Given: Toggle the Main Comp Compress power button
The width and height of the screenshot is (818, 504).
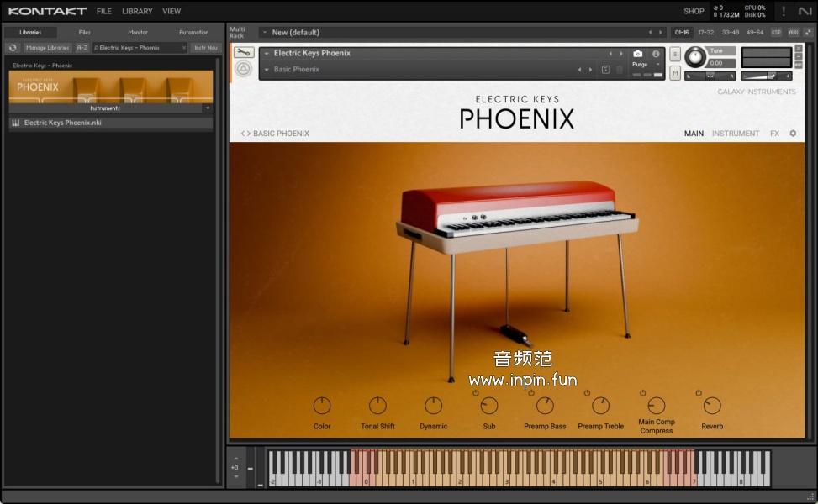Looking at the screenshot, I should [642, 393].
